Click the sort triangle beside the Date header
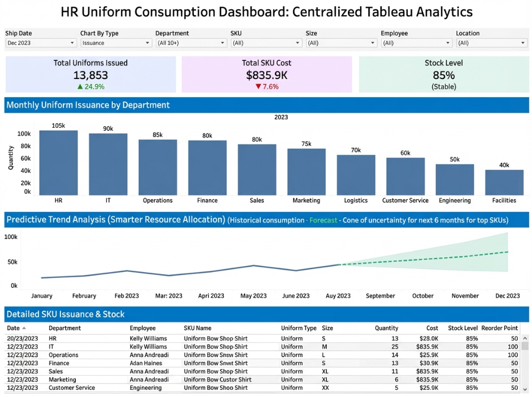The image size is (532, 397). [x=24, y=328]
